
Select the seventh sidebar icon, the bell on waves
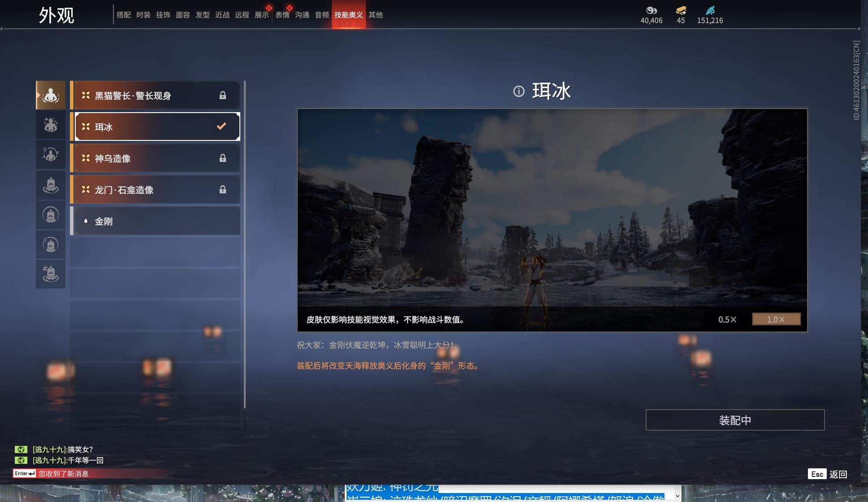coord(51,274)
